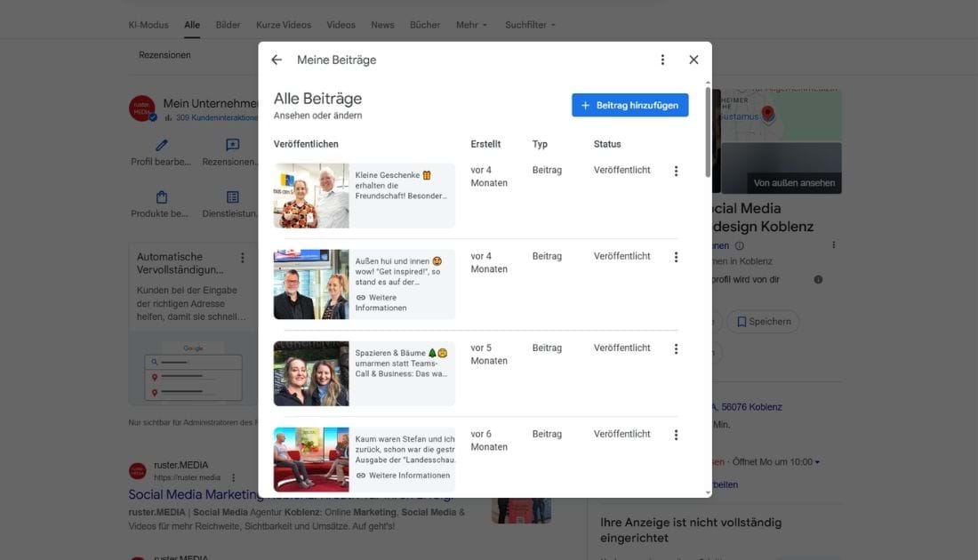
Task: Open ruster.MEDIA search result options menu
Action: click(x=233, y=477)
